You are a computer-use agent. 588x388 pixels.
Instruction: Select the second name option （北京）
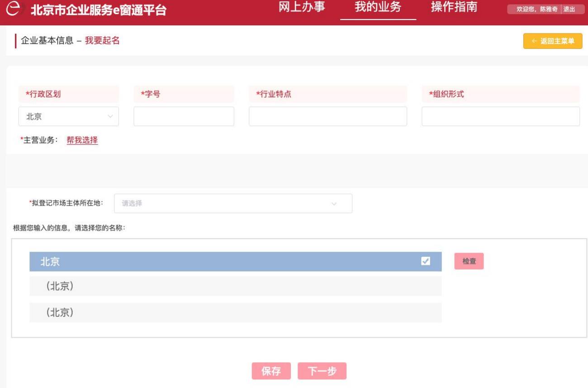(235, 286)
